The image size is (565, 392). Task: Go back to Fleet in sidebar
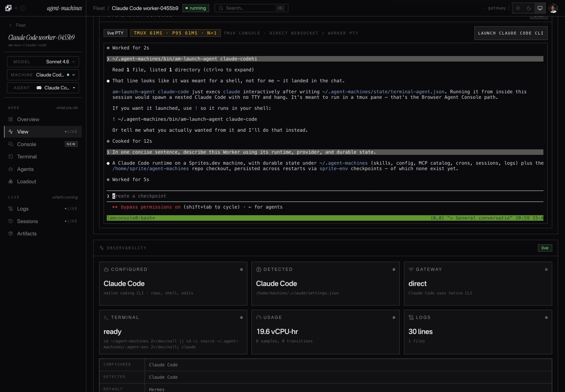click(17, 25)
